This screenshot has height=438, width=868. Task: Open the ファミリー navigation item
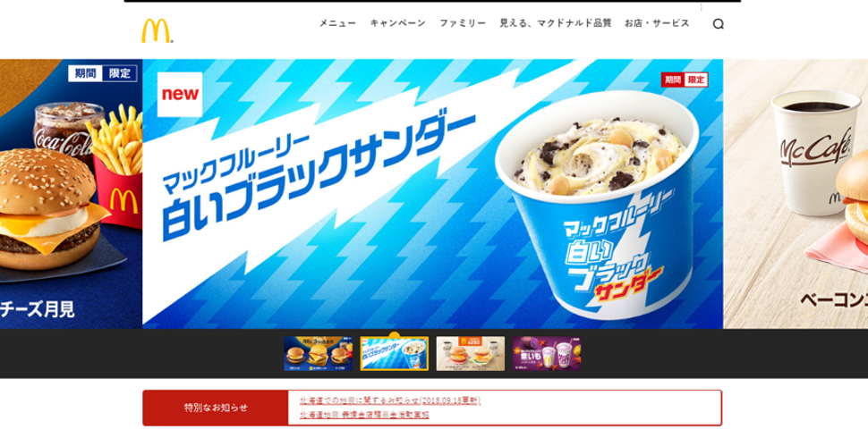(463, 23)
